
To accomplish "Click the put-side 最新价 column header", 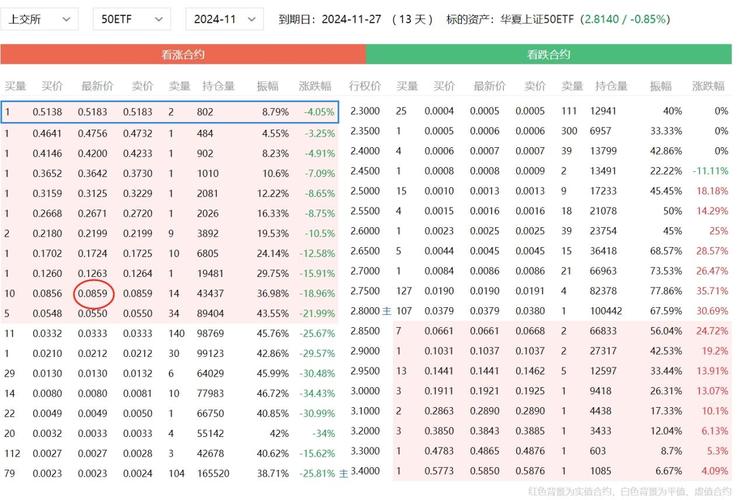I will [x=490, y=86].
